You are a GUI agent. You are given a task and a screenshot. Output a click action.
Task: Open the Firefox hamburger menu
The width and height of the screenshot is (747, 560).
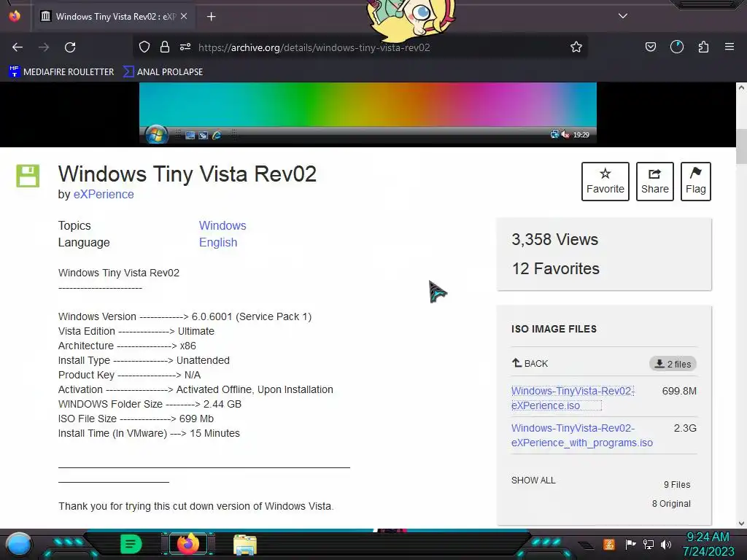pyautogui.click(x=729, y=47)
